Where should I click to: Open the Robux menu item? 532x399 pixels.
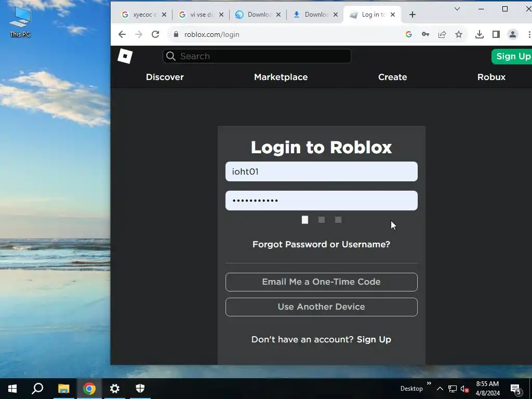pos(491,77)
